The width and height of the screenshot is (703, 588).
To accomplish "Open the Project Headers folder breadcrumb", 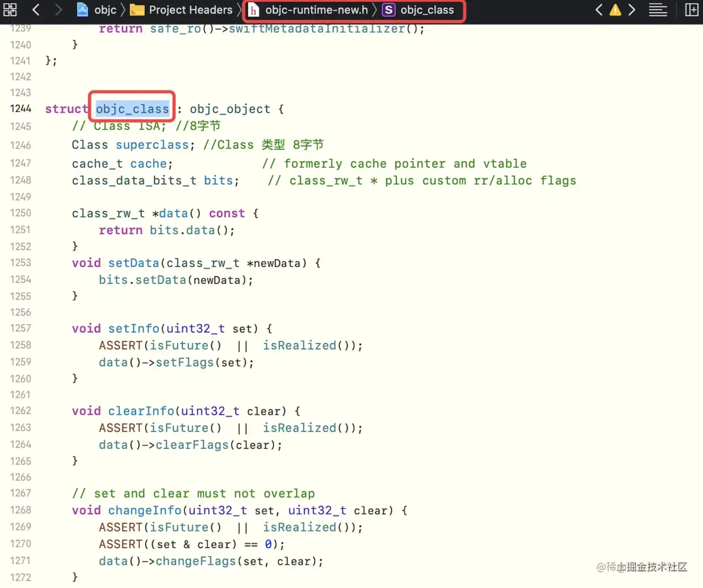I will (181, 10).
